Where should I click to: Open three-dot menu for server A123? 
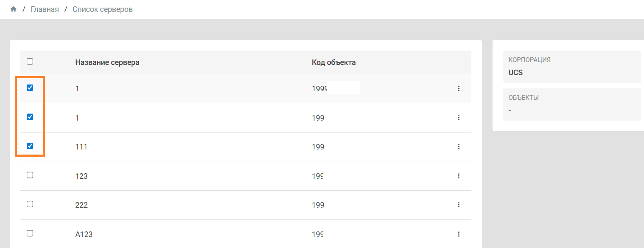pyautogui.click(x=459, y=234)
